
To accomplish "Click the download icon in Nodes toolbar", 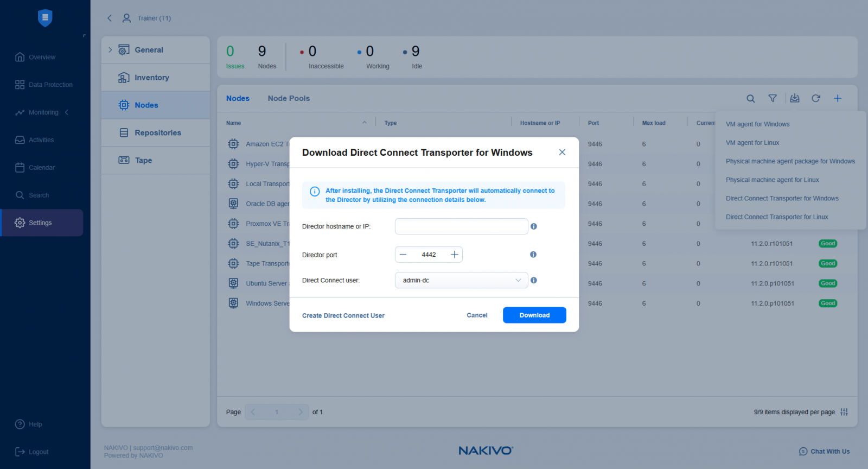I will point(795,98).
